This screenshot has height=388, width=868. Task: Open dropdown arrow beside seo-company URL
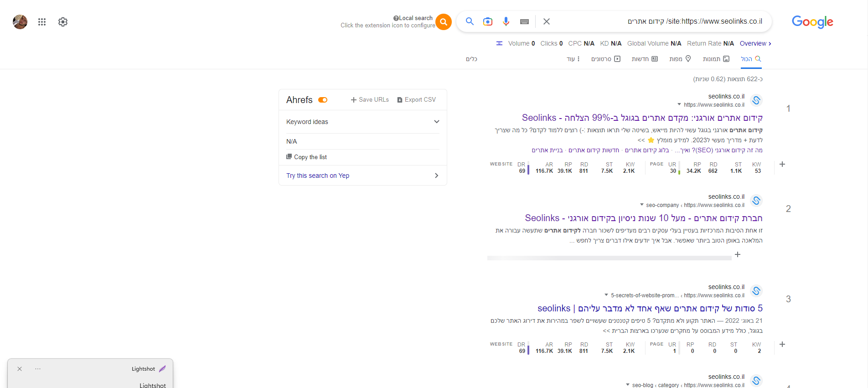642,205
